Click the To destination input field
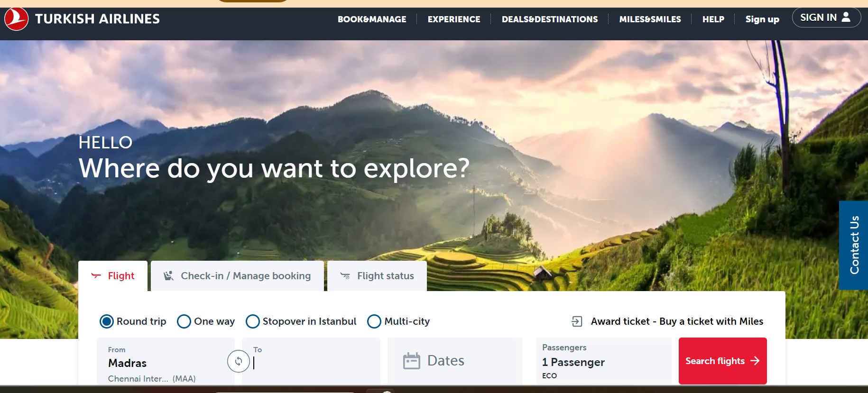This screenshot has height=393, width=868. tap(311, 361)
